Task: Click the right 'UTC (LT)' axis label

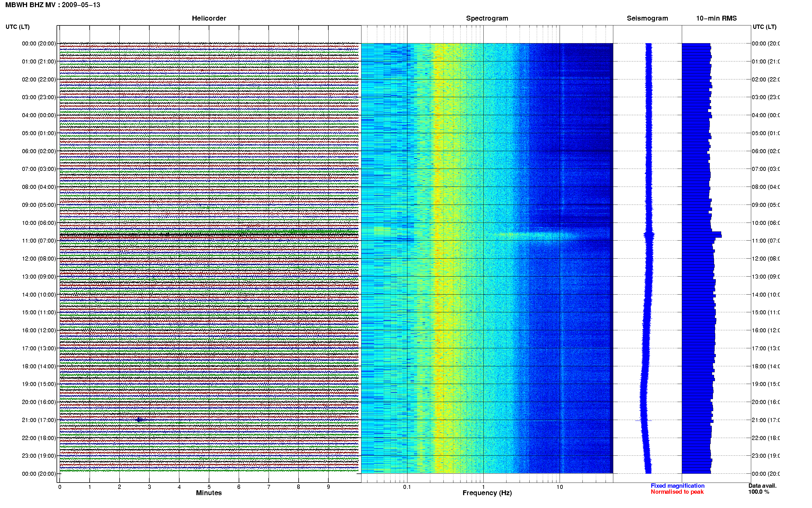Action: (x=764, y=27)
